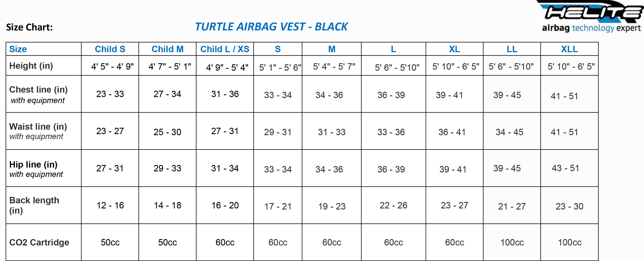
Task: Click the 25 - 30 waist line cell
Action: tap(167, 132)
